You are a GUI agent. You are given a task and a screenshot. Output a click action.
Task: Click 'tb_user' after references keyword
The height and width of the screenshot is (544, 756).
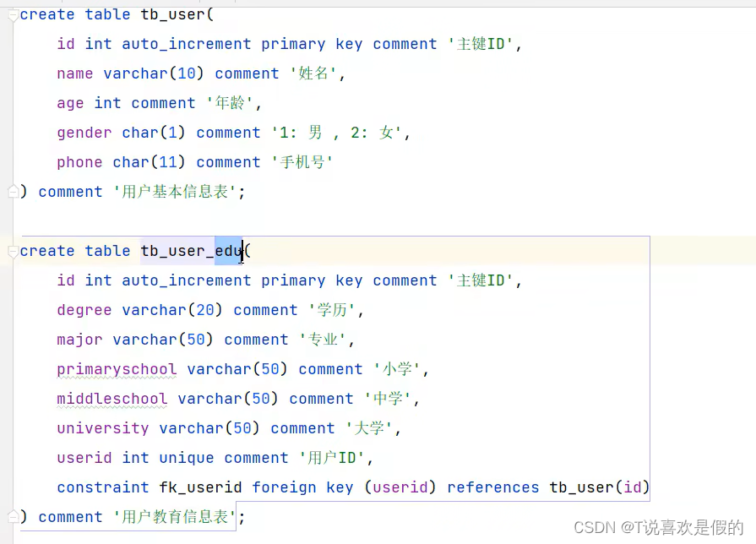pos(581,487)
